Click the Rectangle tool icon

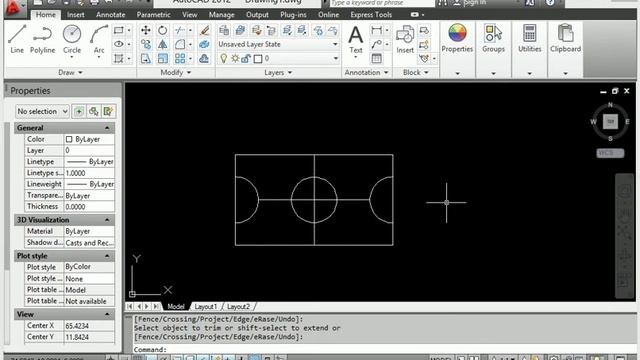click(x=119, y=30)
